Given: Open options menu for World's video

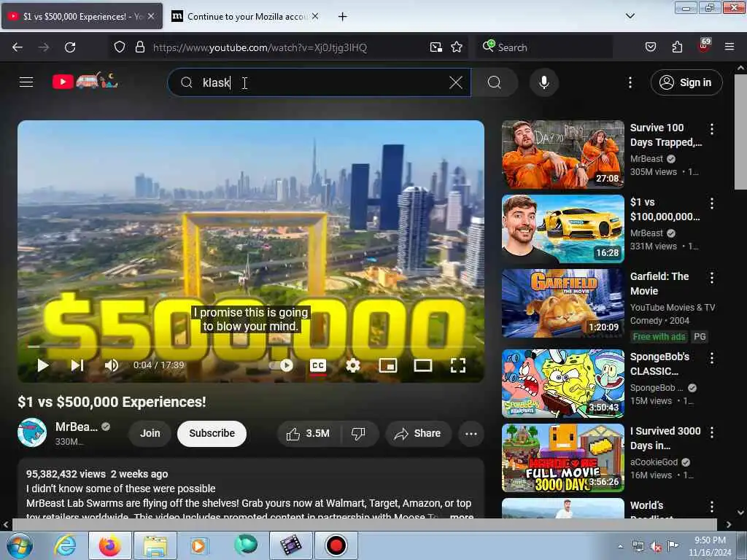Looking at the screenshot, I should click(x=712, y=507).
